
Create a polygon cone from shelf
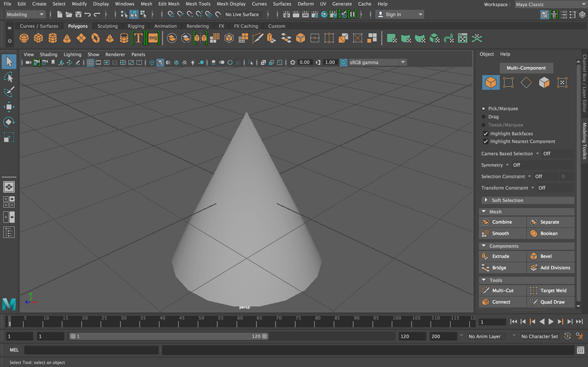(67, 38)
